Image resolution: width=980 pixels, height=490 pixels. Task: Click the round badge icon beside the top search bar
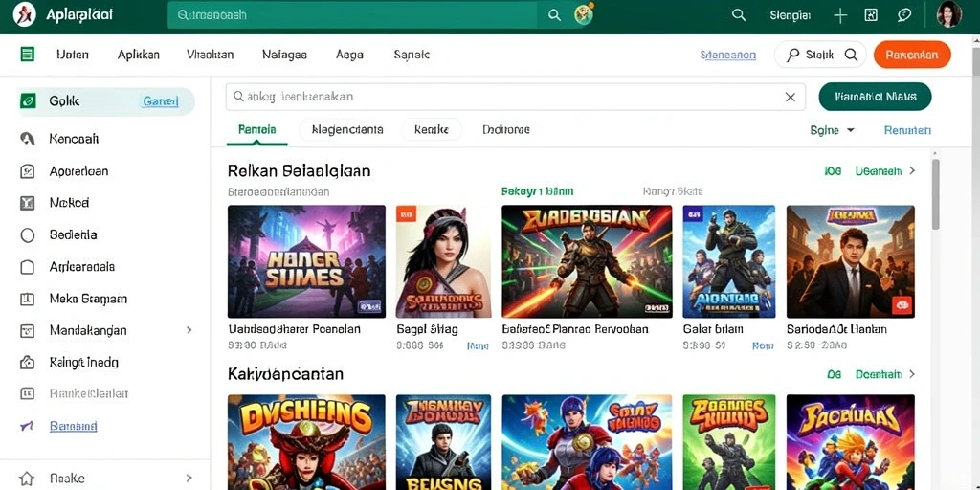point(584,13)
